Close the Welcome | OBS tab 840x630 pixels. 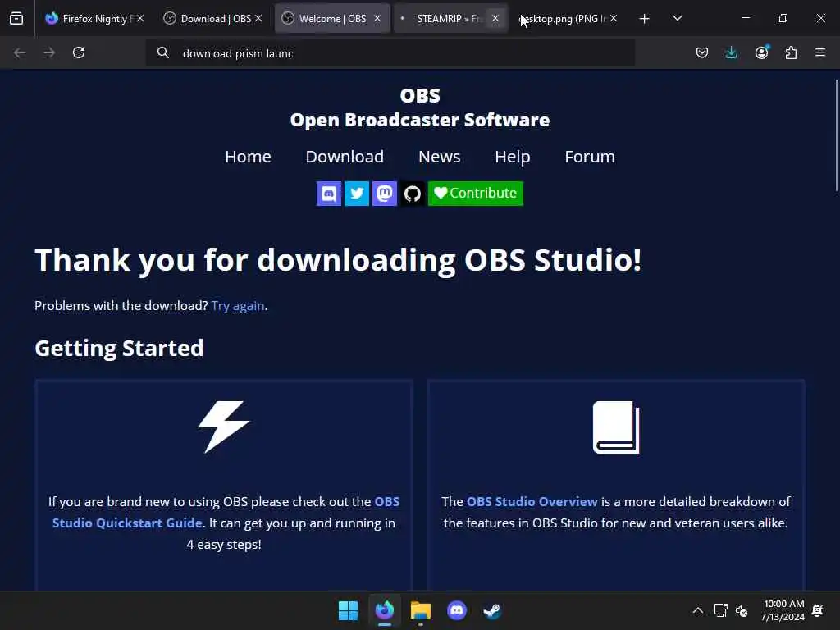pos(377,18)
